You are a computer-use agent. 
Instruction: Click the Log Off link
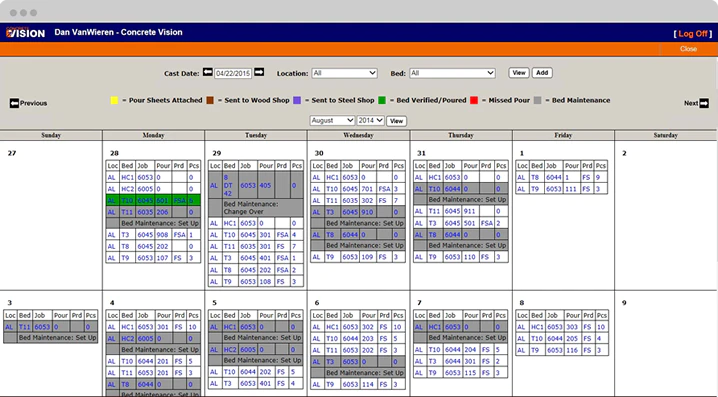coord(693,33)
